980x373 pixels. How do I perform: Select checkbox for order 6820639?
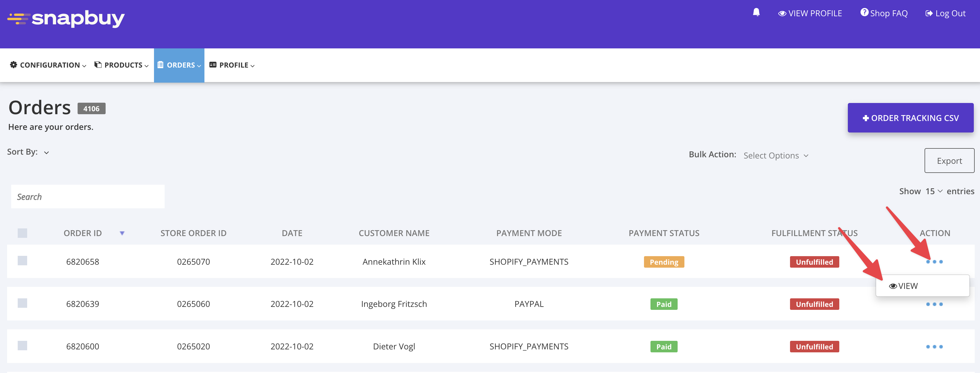(x=22, y=303)
